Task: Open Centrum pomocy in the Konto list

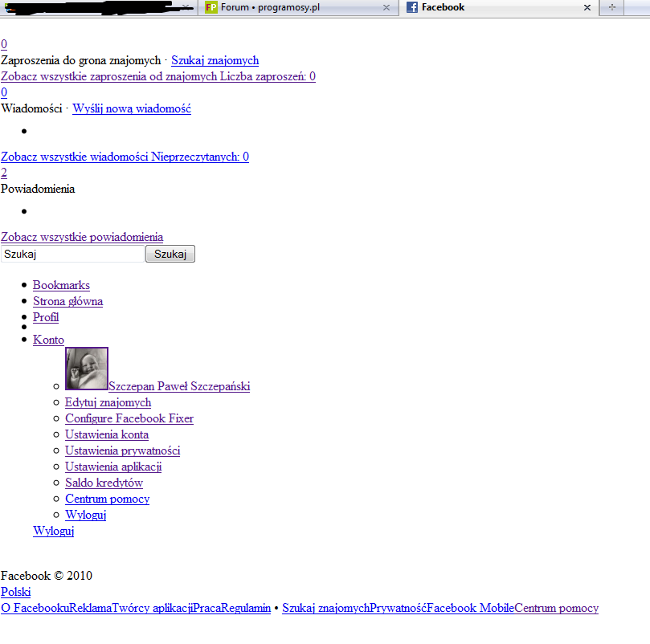Action: 108,499
